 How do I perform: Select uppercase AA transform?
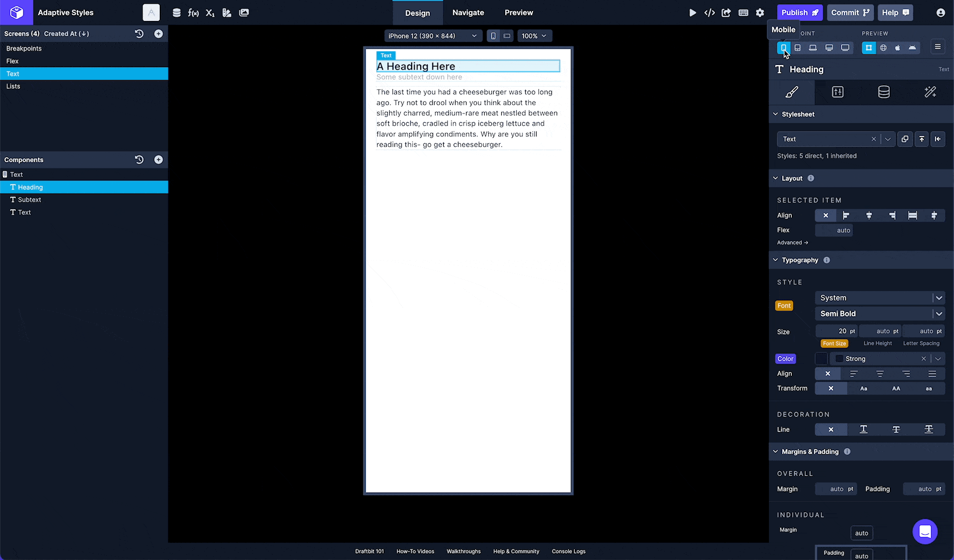pyautogui.click(x=896, y=389)
